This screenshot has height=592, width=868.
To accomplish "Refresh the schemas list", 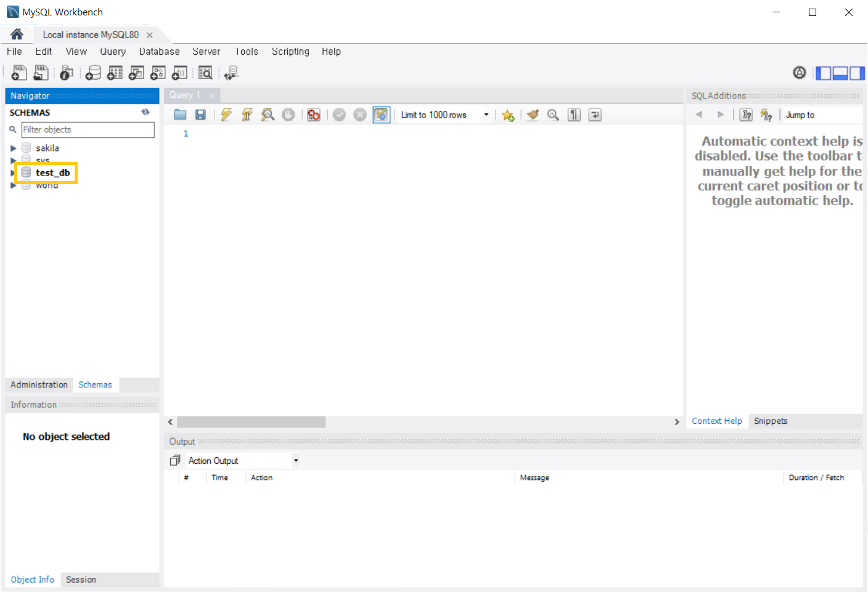I will pyautogui.click(x=145, y=112).
